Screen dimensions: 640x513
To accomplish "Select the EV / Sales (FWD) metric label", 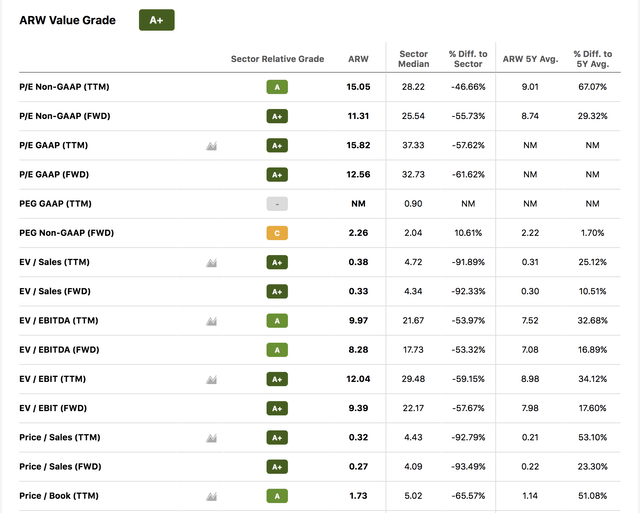I will click(55, 291).
